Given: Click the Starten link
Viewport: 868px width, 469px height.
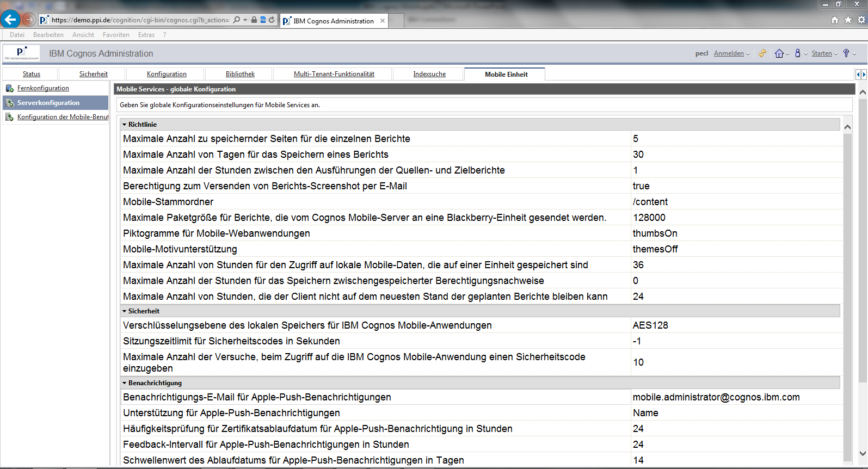Looking at the screenshot, I should point(822,53).
